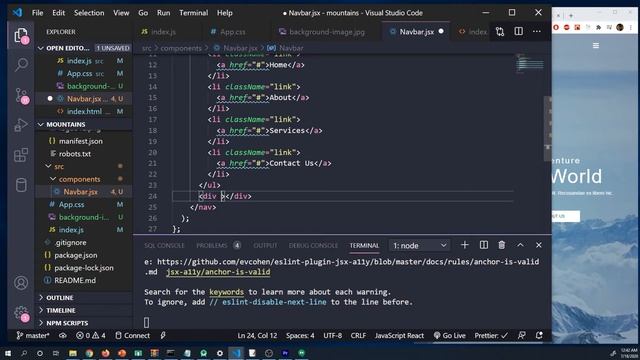Collapse the src folder

(x=84, y=166)
